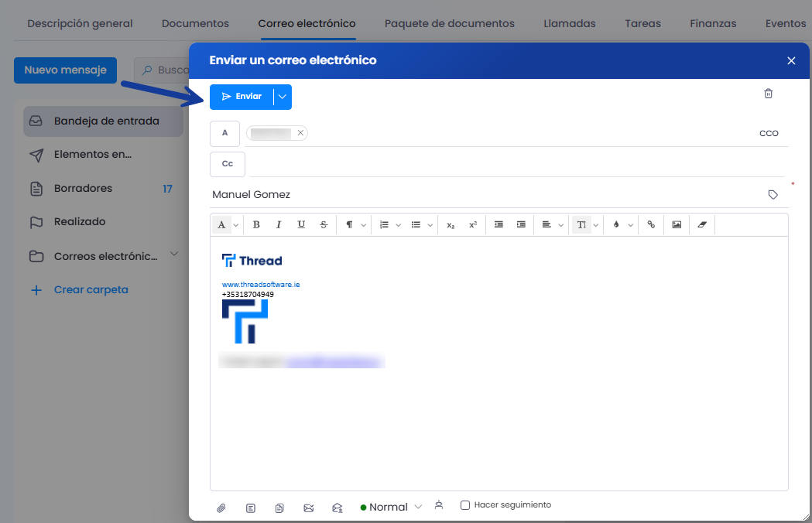Image resolution: width=812 pixels, height=523 pixels.
Task: Toggle strikethrough formatting
Action: pyautogui.click(x=324, y=224)
